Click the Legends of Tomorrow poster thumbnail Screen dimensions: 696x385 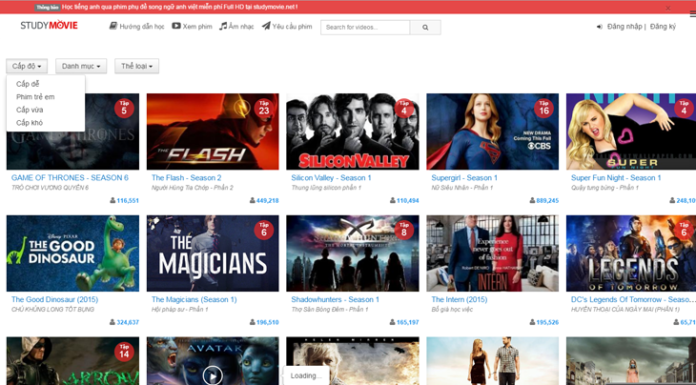click(x=631, y=253)
